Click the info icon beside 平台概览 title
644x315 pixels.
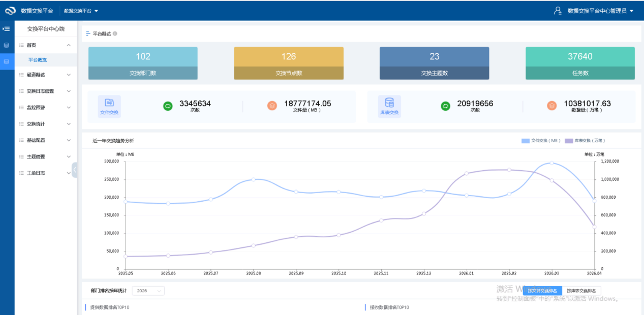pyautogui.click(x=115, y=34)
